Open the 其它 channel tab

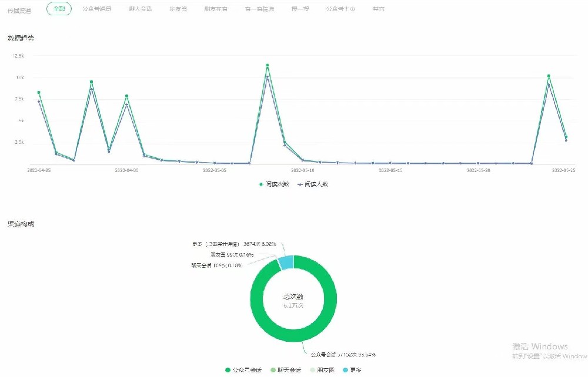(379, 9)
